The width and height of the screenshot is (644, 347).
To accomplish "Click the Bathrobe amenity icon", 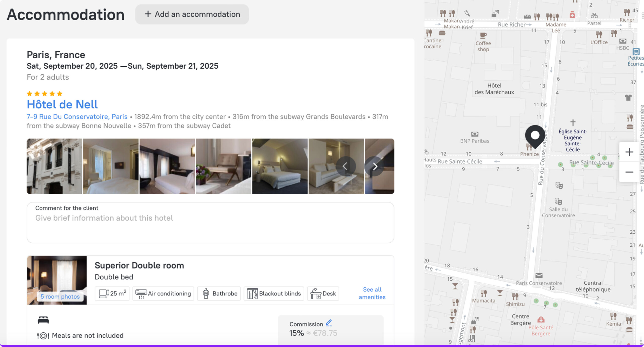I will (x=206, y=293).
